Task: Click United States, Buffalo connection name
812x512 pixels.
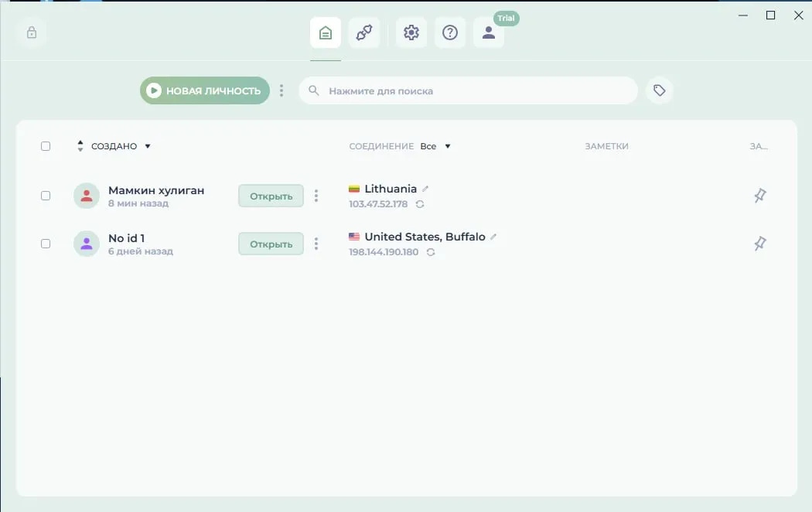Action: [425, 237]
